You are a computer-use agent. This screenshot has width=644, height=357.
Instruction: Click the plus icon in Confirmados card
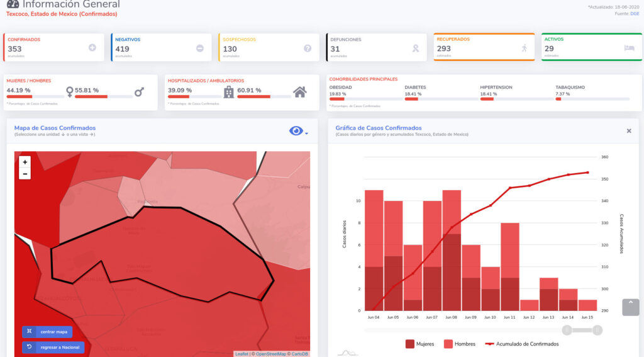coord(92,48)
